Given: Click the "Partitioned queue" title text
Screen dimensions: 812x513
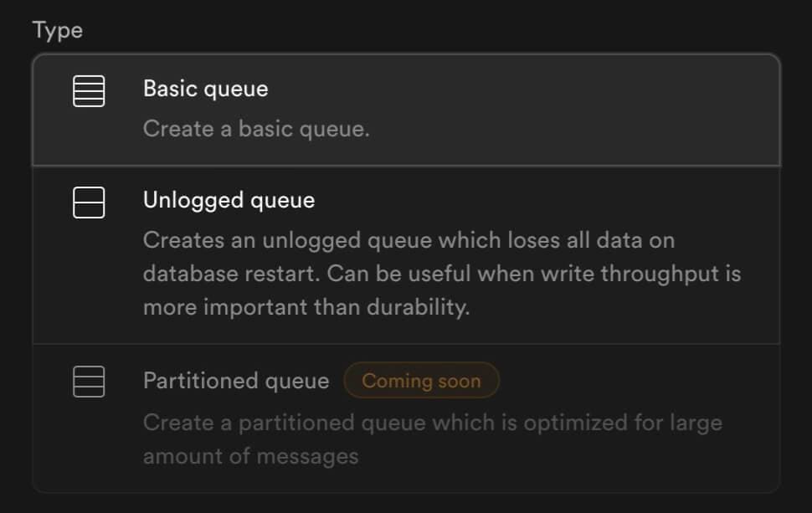Looking at the screenshot, I should point(236,382).
